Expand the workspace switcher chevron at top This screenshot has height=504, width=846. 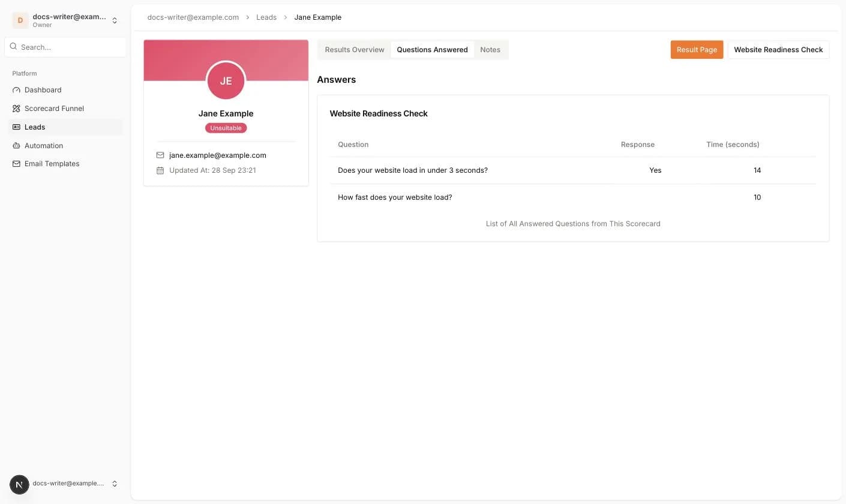click(x=115, y=20)
